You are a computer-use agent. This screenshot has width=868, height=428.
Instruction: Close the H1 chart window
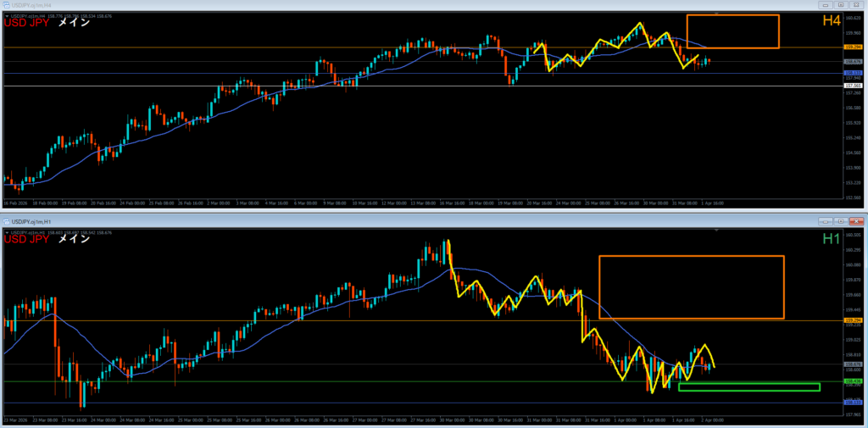pos(855,221)
